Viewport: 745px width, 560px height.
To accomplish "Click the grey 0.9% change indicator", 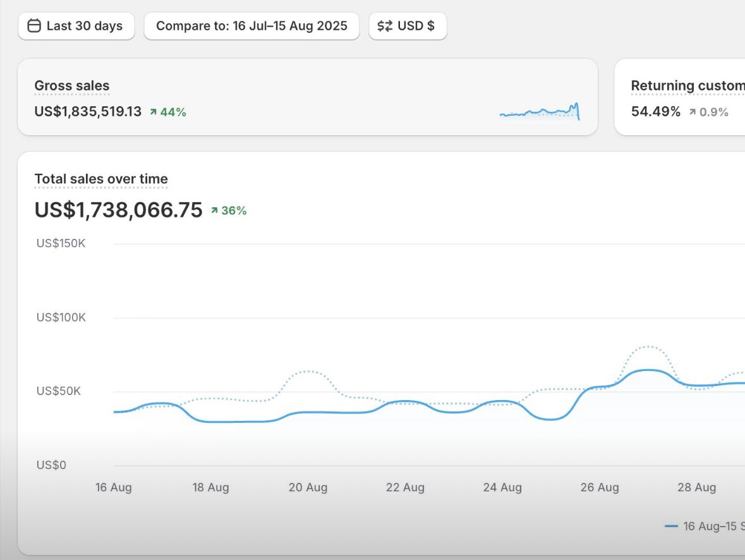I will pyautogui.click(x=708, y=113).
